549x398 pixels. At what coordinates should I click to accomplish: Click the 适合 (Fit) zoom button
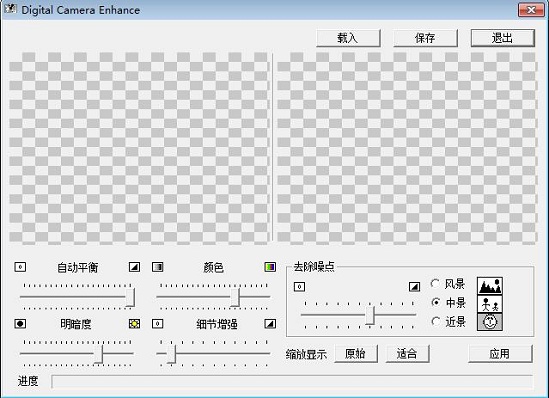point(407,354)
